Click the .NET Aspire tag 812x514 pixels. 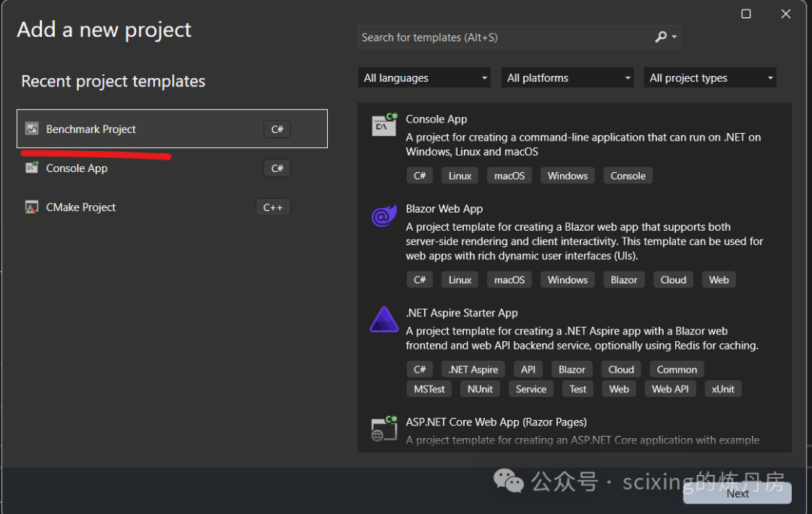[474, 369]
